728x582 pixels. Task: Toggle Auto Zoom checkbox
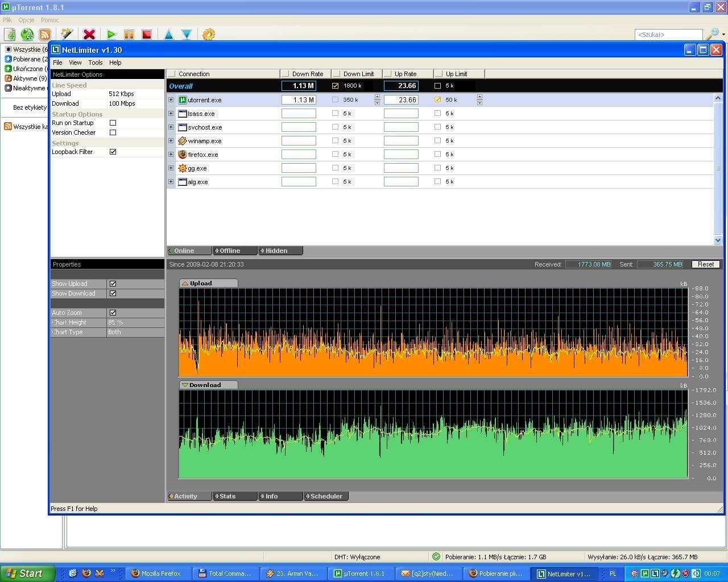click(x=113, y=313)
